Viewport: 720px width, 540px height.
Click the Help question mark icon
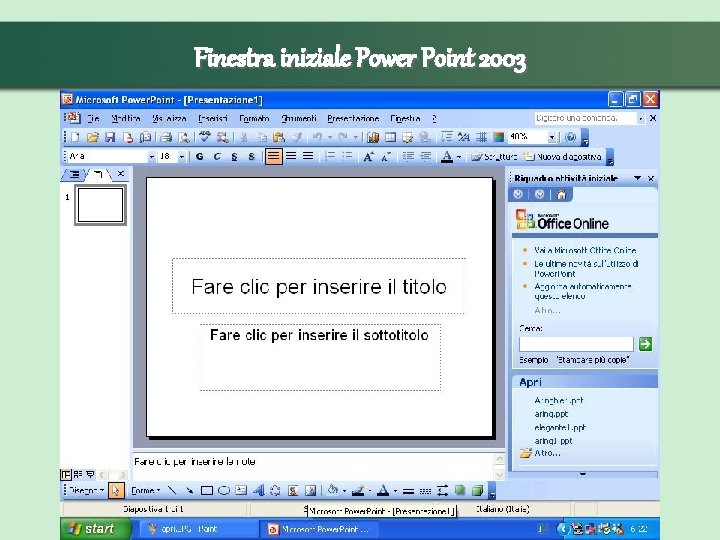click(x=570, y=137)
